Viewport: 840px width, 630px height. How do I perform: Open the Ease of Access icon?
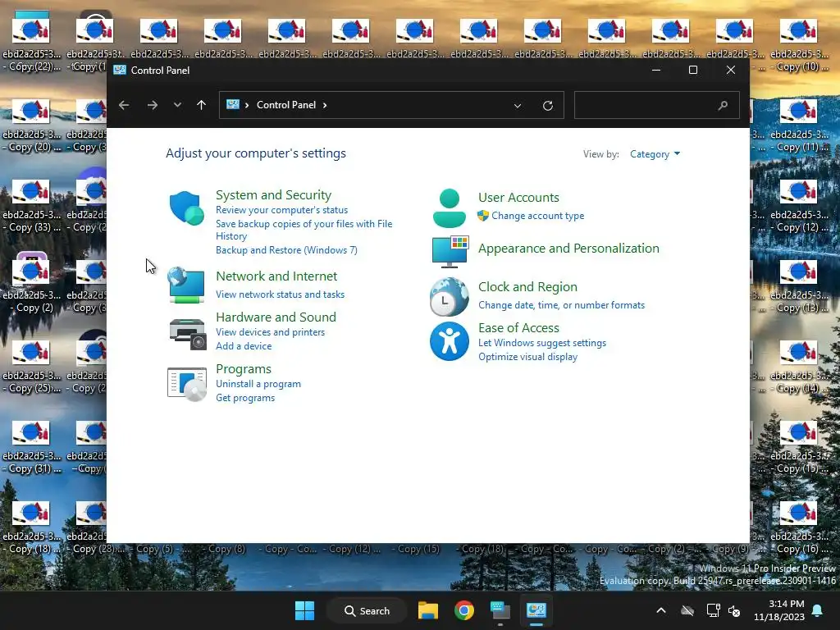point(449,341)
